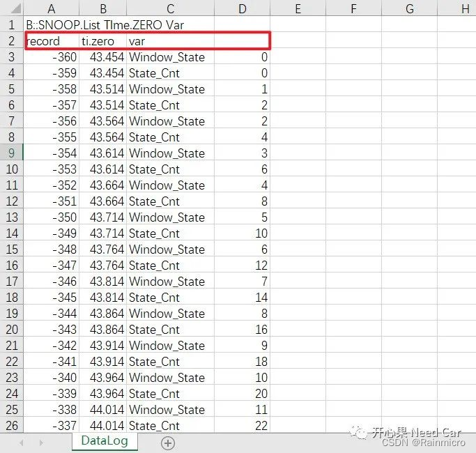Click the 'var' header cell
The height and width of the screenshot is (453, 476).
(170, 40)
